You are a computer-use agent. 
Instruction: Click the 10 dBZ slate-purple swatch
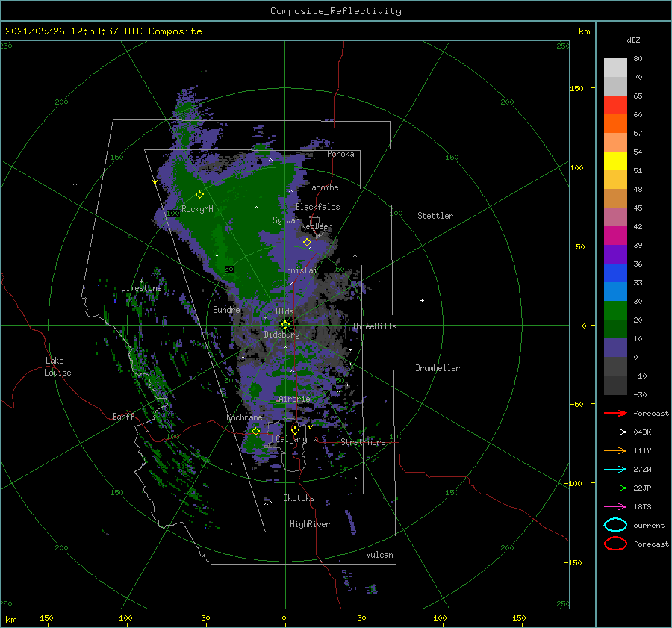click(615, 348)
